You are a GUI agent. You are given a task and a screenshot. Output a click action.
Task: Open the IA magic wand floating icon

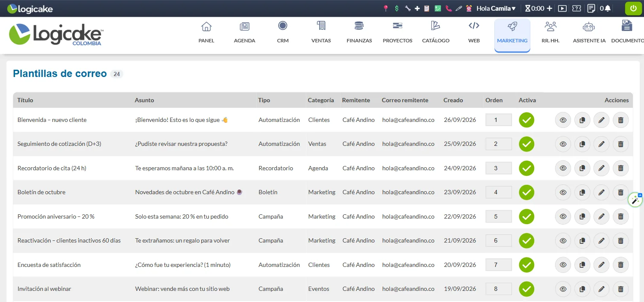click(x=635, y=200)
